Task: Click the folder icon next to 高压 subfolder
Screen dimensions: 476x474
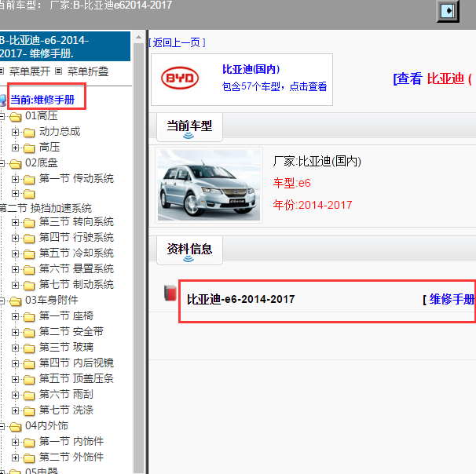Action: 29,148
